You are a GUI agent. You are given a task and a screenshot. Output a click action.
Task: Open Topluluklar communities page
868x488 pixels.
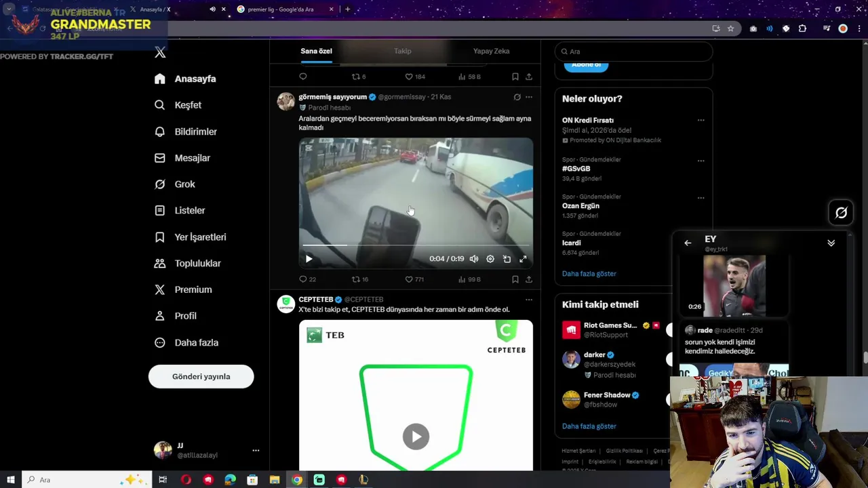pyautogui.click(x=188, y=263)
